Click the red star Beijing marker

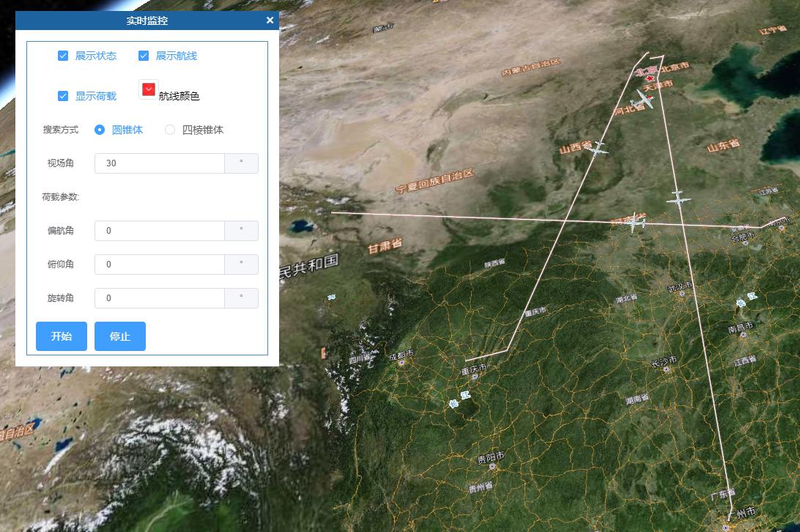650,78
